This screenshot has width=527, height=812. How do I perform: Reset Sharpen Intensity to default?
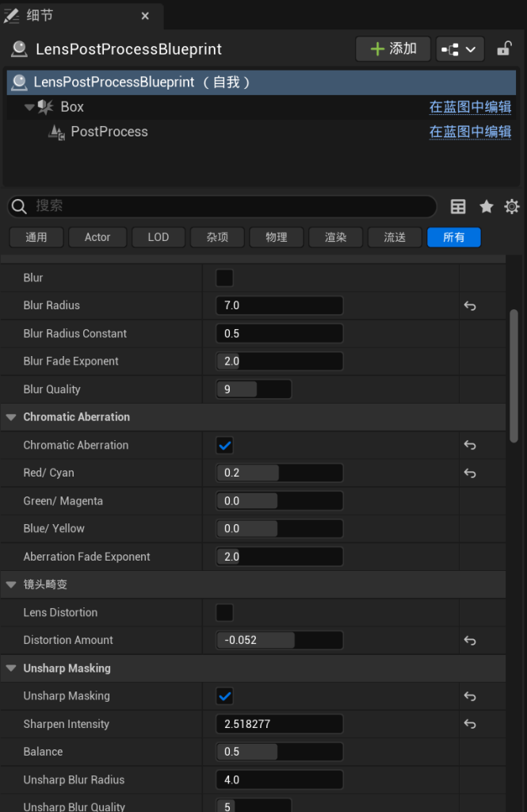pyautogui.click(x=470, y=724)
